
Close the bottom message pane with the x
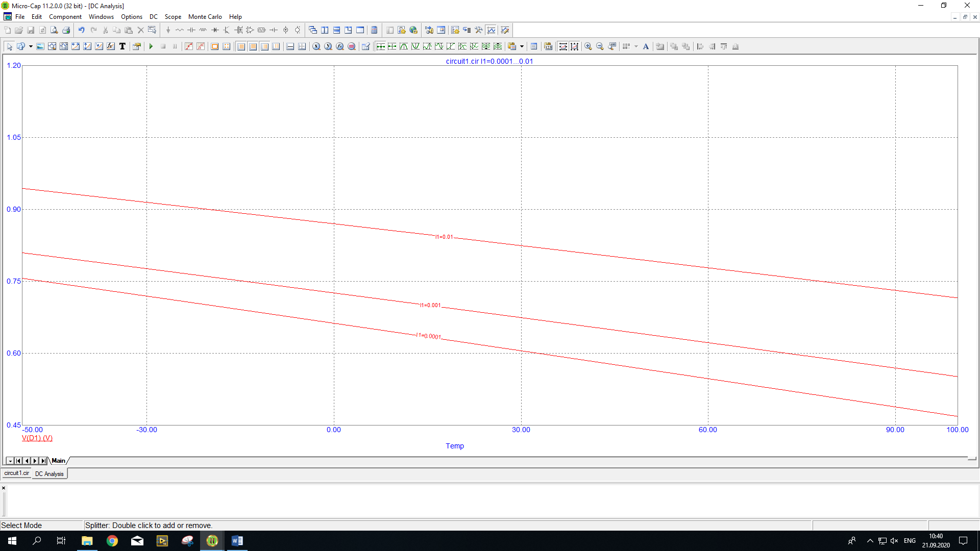click(4, 488)
